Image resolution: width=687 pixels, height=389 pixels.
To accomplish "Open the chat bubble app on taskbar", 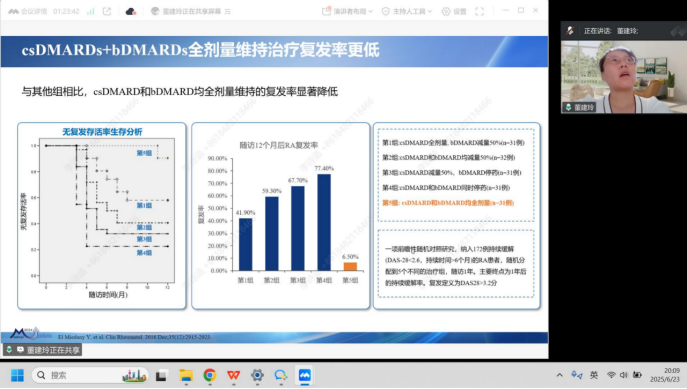I will [281, 375].
